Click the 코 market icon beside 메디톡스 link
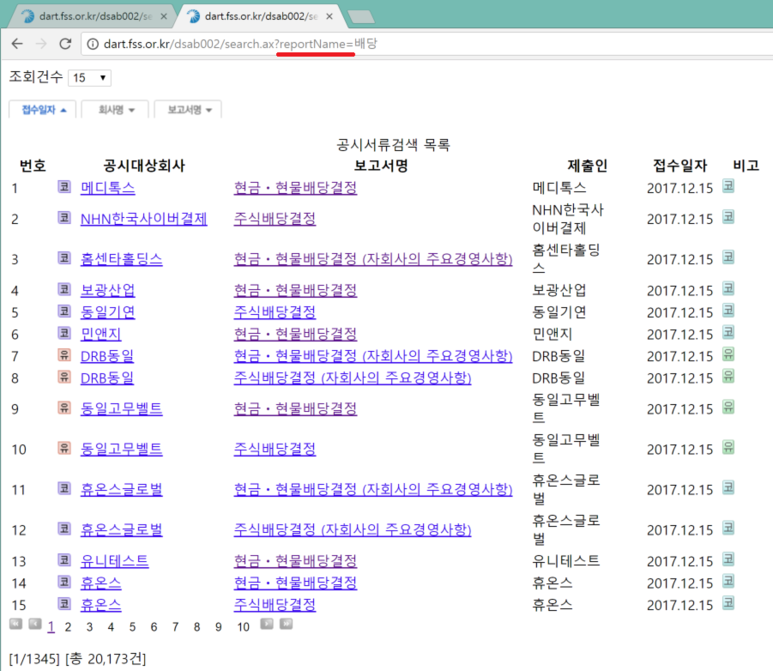773x671 pixels. coord(64,186)
